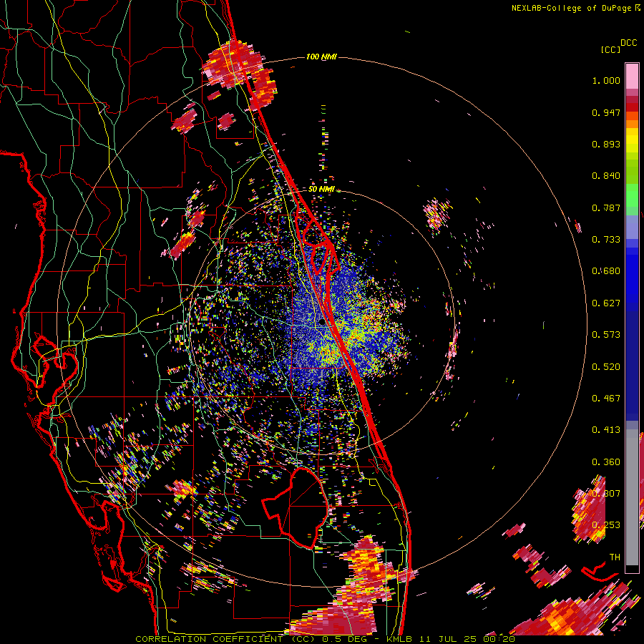Click the black radar site dot at center
Viewport: 644px width, 644px height.
[321, 323]
